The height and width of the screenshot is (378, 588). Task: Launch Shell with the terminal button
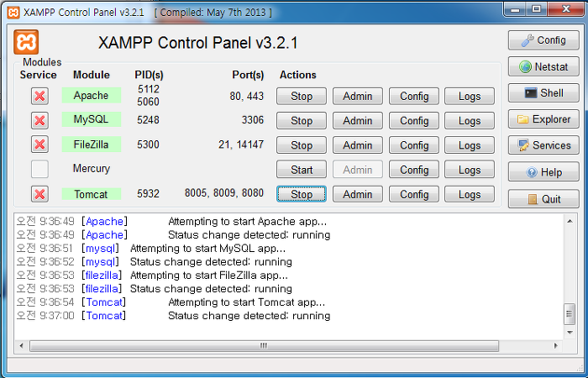point(543,92)
